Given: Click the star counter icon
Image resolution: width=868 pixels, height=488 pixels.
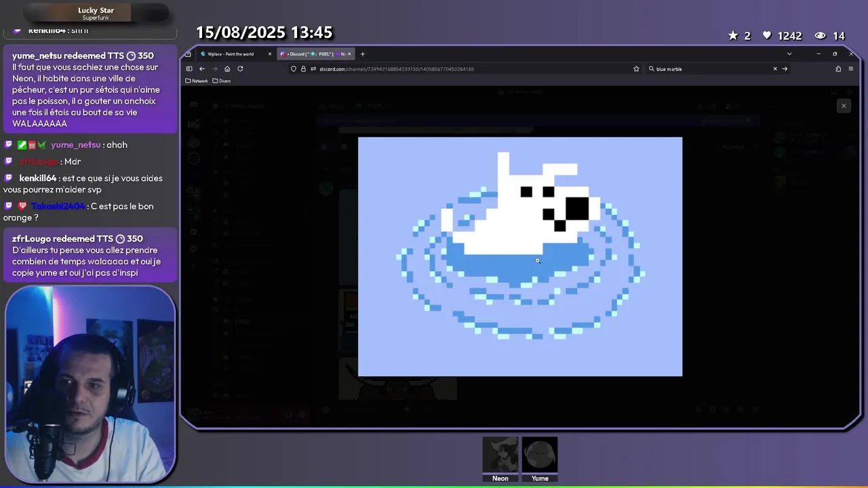Looking at the screenshot, I should tap(733, 35).
